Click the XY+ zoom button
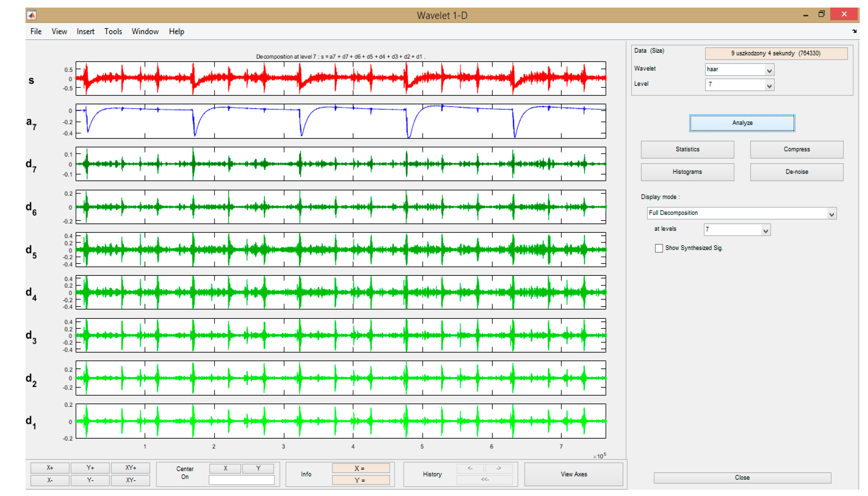Screen dimensions: 868x496 click(x=130, y=468)
